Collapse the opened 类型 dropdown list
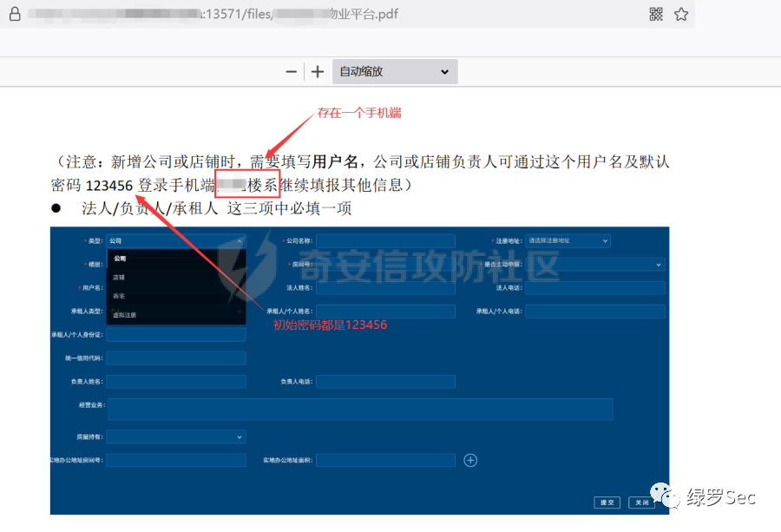 [x=240, y=240]
